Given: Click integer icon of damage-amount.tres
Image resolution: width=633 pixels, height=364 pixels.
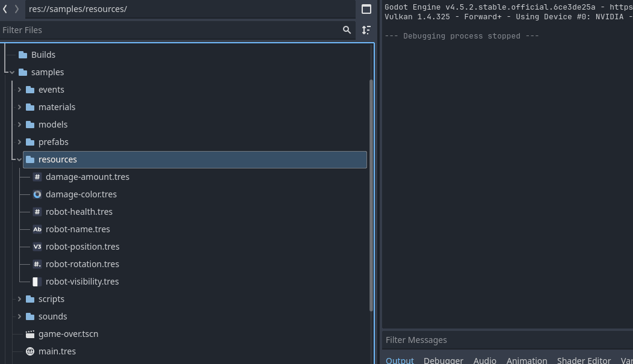Looking at the screenshot, I should point(37,177).
